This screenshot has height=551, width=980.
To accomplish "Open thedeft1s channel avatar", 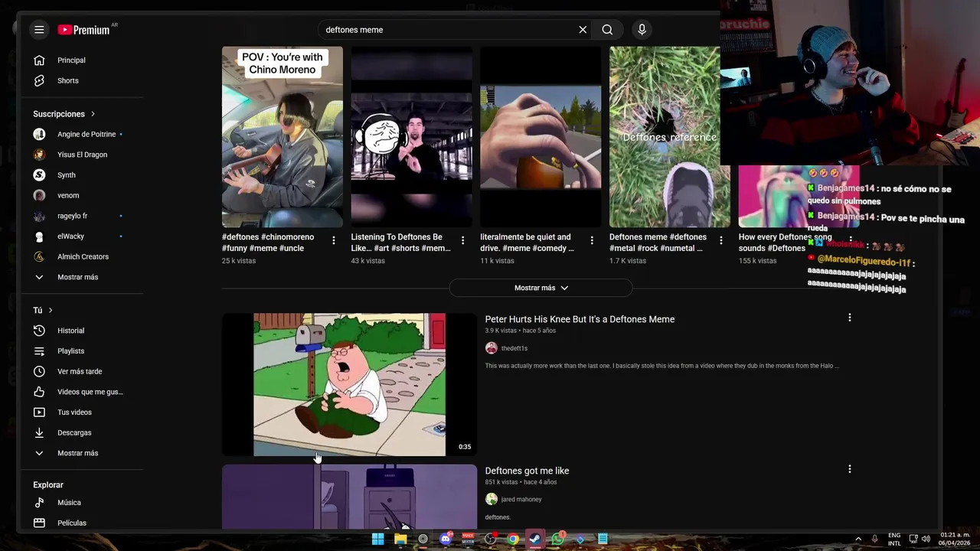I will [492, 348].
